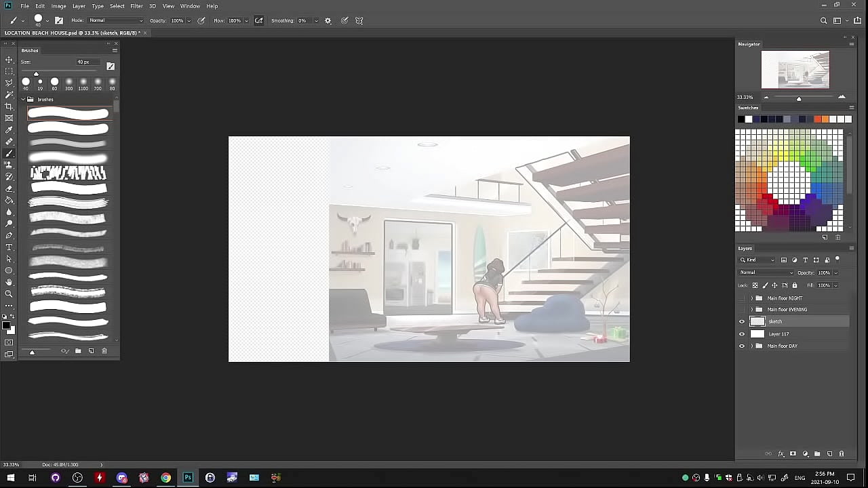Select the Eraser tool

pyautogui.click(x=9, y=188)
